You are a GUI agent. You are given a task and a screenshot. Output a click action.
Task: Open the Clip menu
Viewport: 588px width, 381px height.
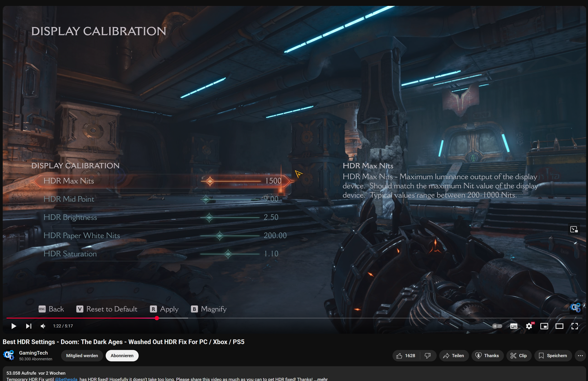[x=519, y=356]
